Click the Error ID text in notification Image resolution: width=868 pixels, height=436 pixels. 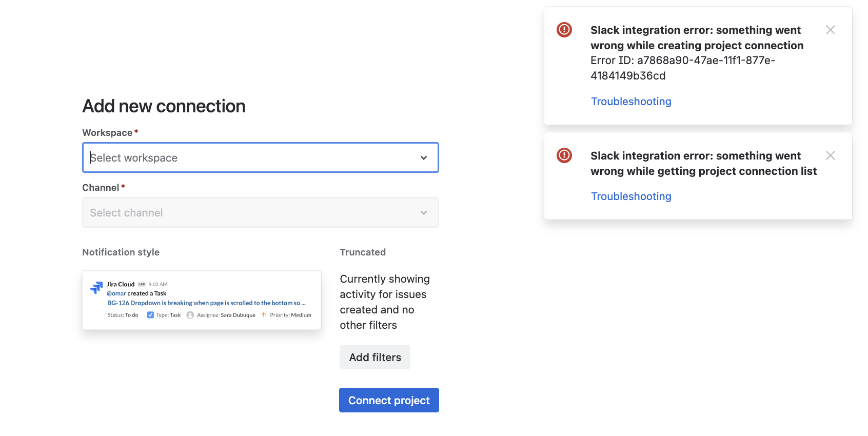[683, 68]
